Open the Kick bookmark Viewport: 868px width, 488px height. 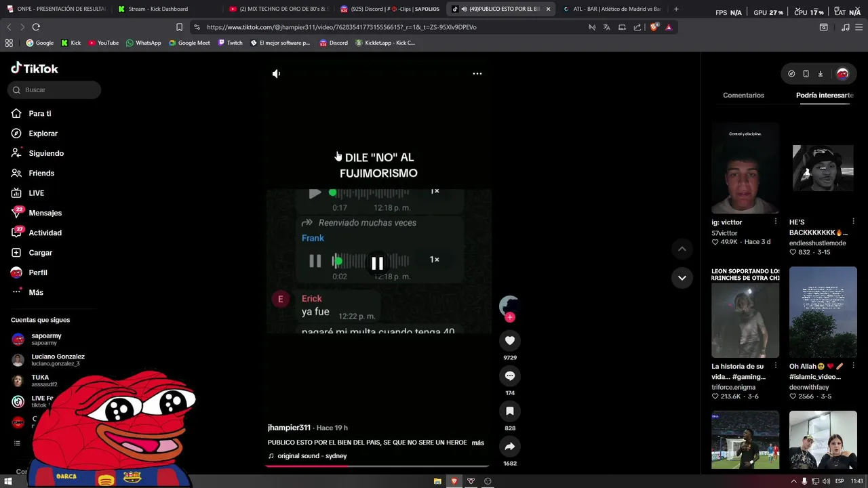[71, 43]
